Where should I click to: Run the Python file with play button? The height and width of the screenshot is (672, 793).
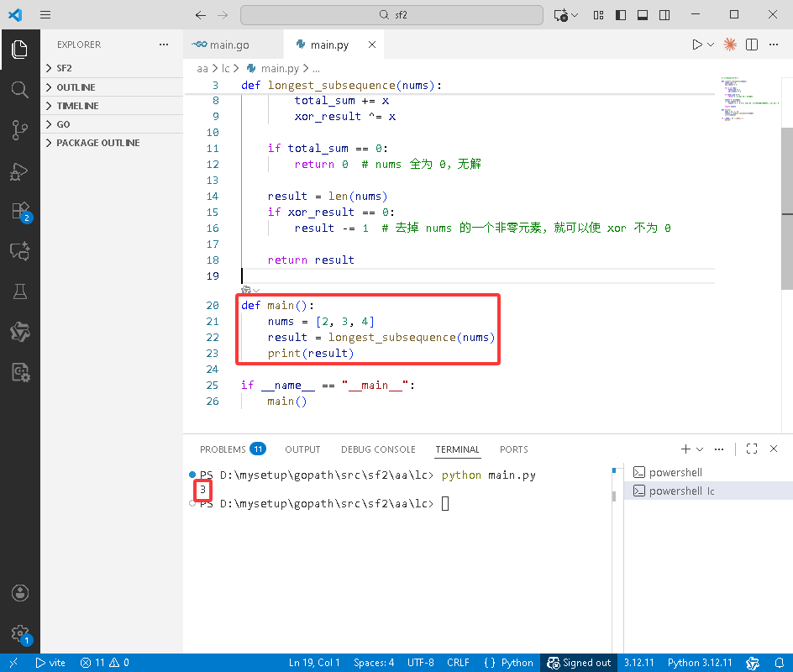click(697, 45)
